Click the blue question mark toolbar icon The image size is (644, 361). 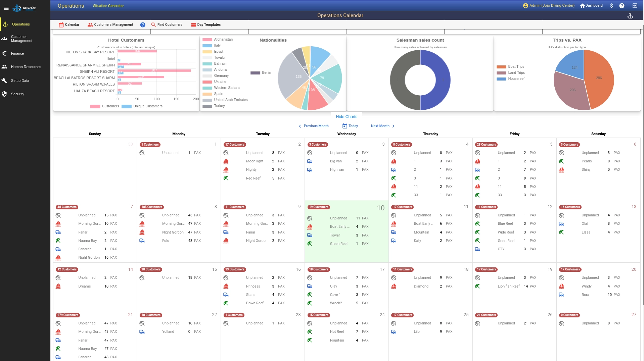click(x=143, y=25)
